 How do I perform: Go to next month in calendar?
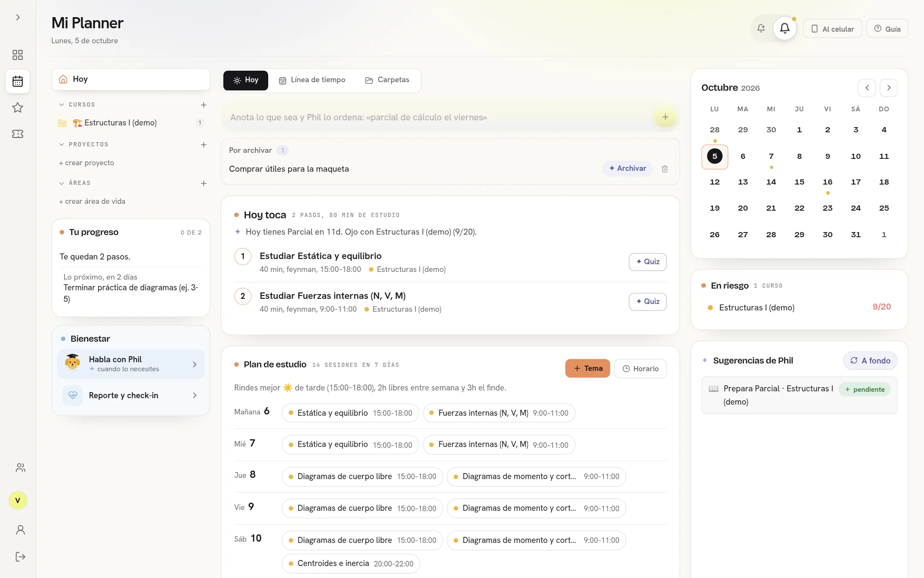[888, 88]
